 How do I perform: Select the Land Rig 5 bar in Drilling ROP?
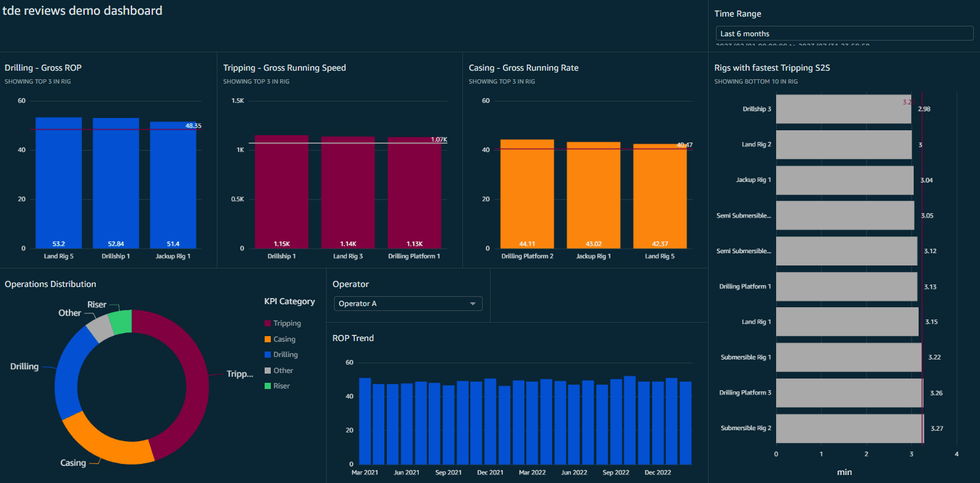click(58, 184)
